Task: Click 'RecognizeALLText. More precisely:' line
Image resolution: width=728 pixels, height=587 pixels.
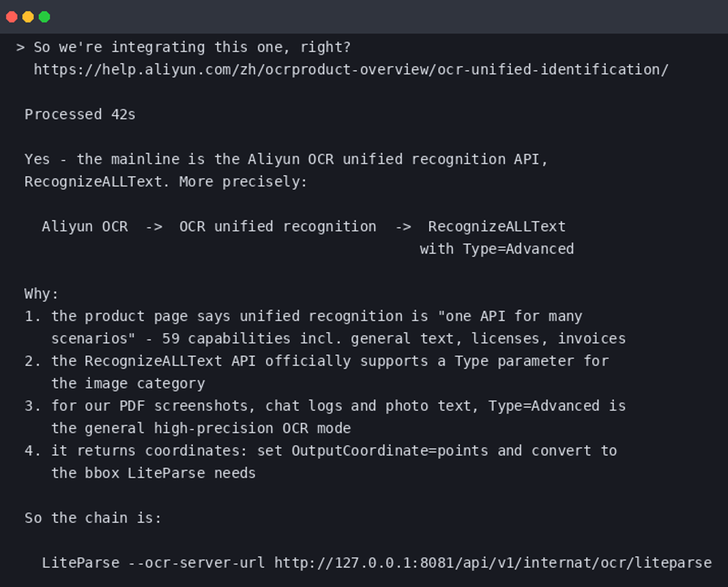Action: 166,182
